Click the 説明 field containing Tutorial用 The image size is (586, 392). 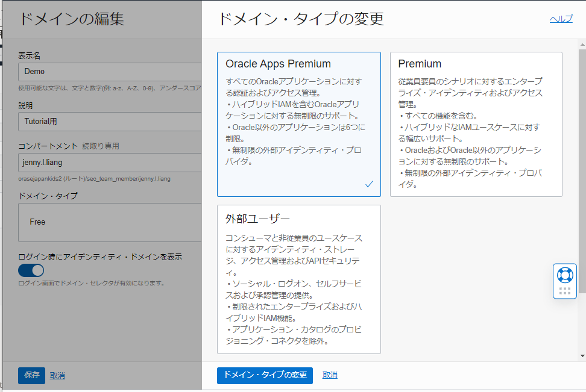(110, 121)
